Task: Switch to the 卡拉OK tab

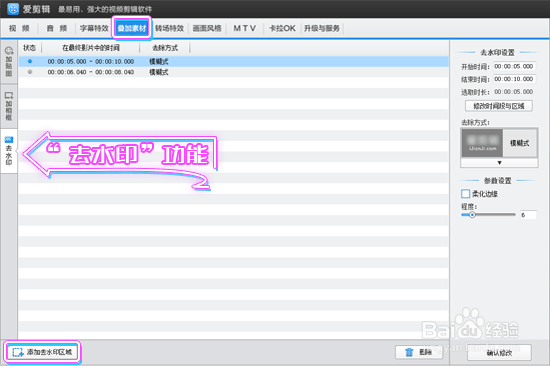Action: [x=283, y=28]
